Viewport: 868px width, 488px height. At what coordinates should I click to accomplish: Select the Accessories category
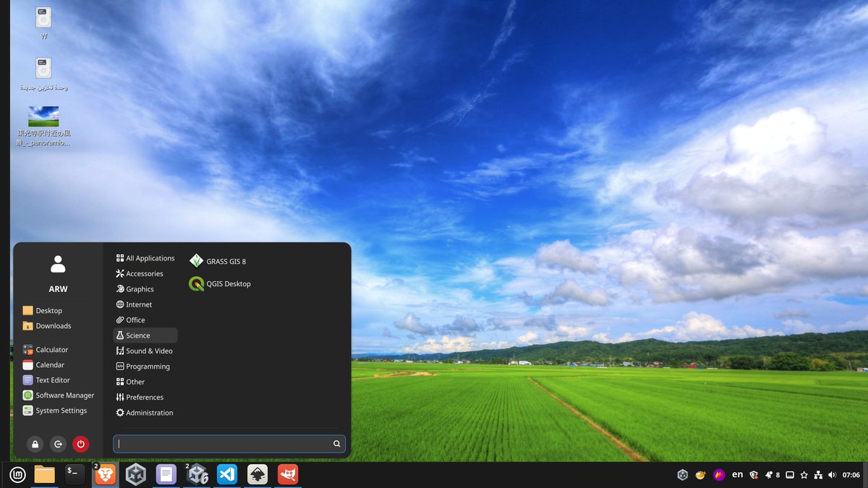point(145,274)
